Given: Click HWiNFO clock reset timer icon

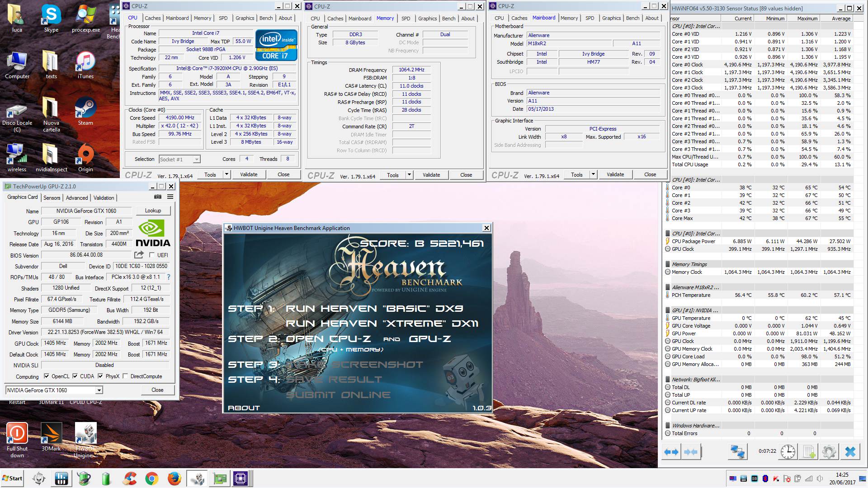Looking at the screenshot, I should click(788, 452).
